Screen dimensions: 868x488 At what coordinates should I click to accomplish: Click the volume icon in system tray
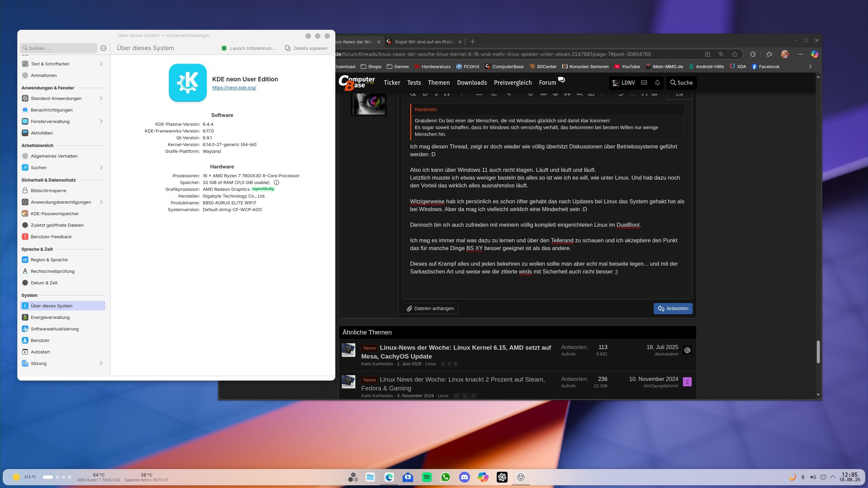(x=813, y=477)
